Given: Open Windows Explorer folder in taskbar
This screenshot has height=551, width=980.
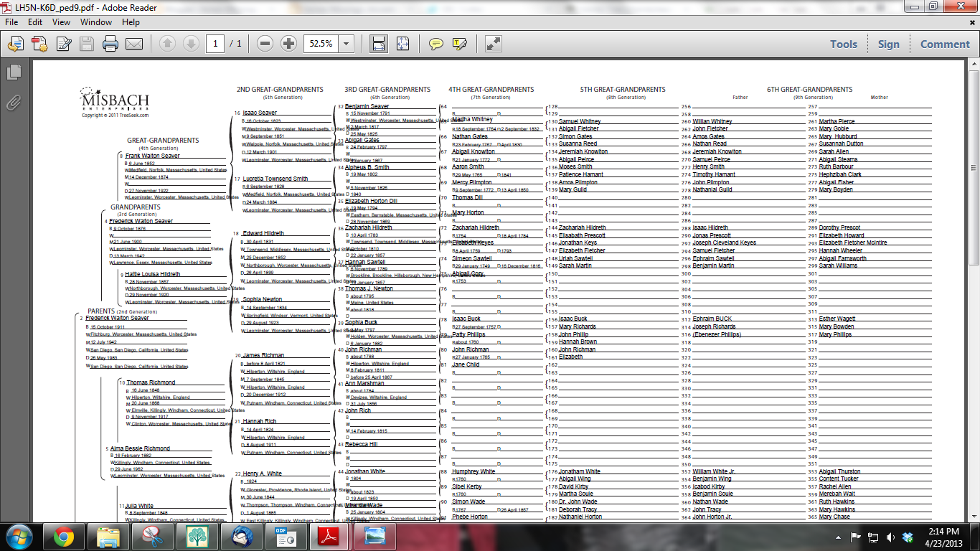Looking at the screenshot, I should click(x=108, y=537).
